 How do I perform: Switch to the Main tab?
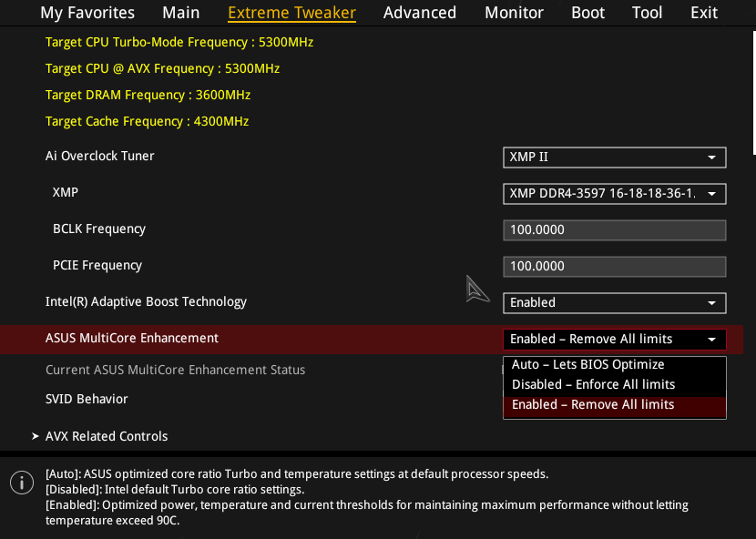tap(181, 13)
